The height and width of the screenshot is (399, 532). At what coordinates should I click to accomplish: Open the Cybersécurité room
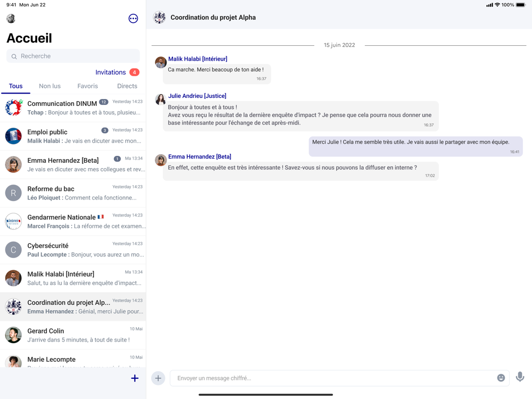click(73, 250)
